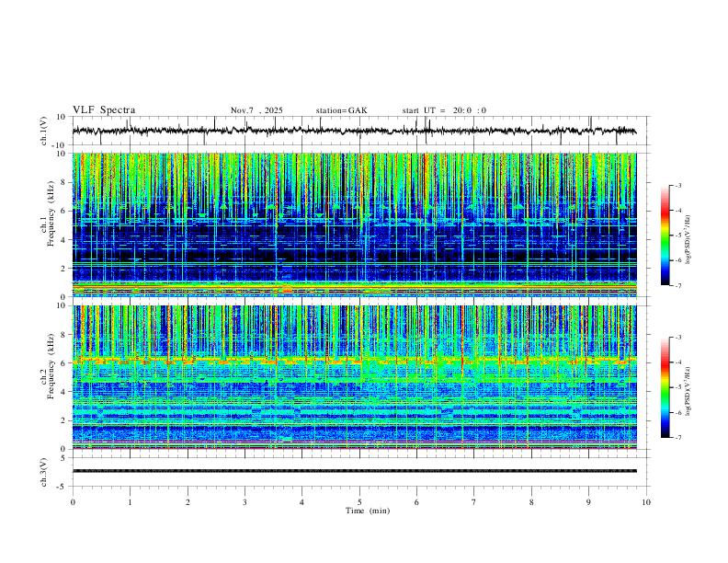
Task: Click time axis tick label "4"
Action: pyautogui.click(x=301, y=502)
